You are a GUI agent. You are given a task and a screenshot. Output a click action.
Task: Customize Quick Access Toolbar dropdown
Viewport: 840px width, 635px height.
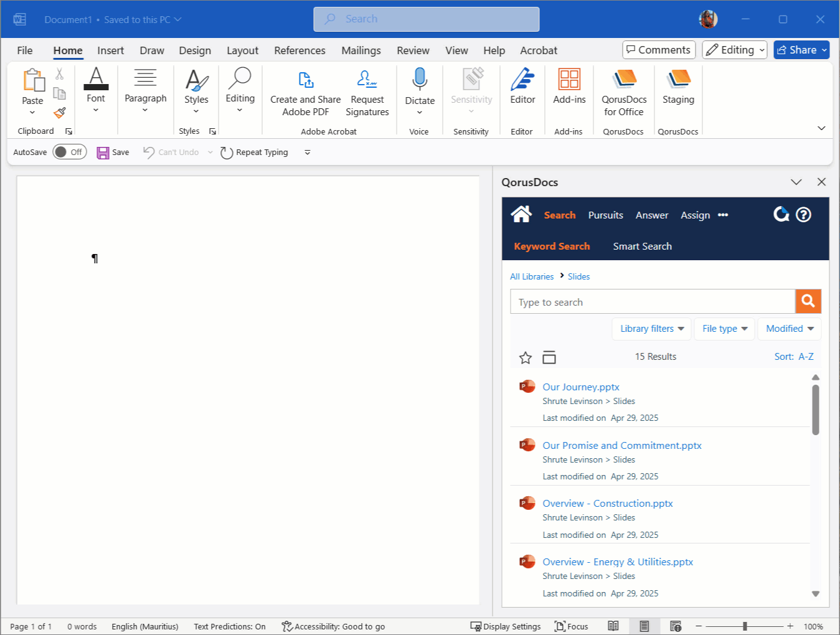[x=308, y=153]
